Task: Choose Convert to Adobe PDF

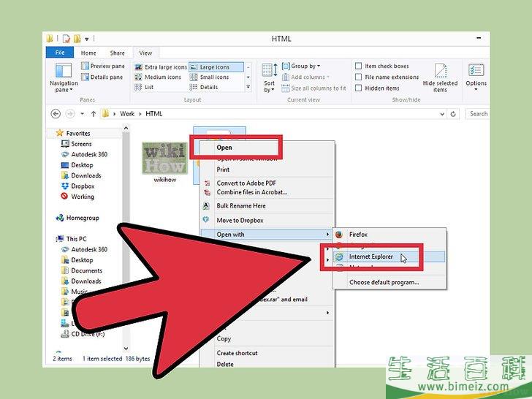Action: [x=246, y=183]
